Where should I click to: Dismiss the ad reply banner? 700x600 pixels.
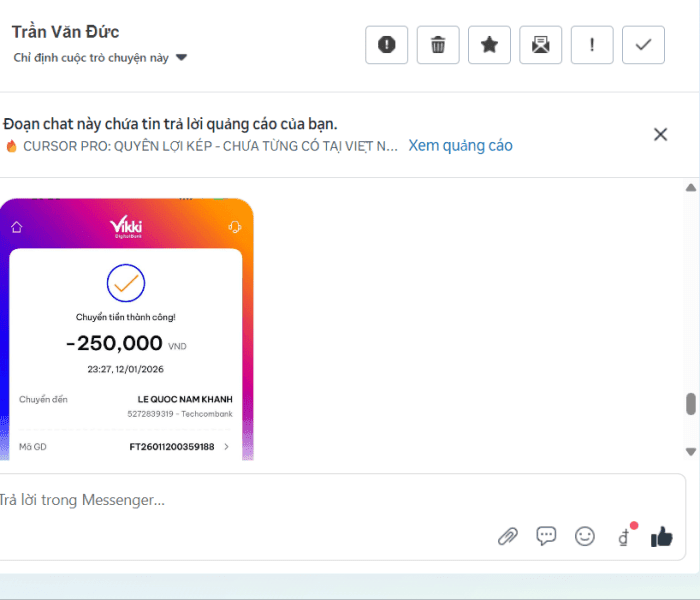pyautogui.click(x=660, y=134)
